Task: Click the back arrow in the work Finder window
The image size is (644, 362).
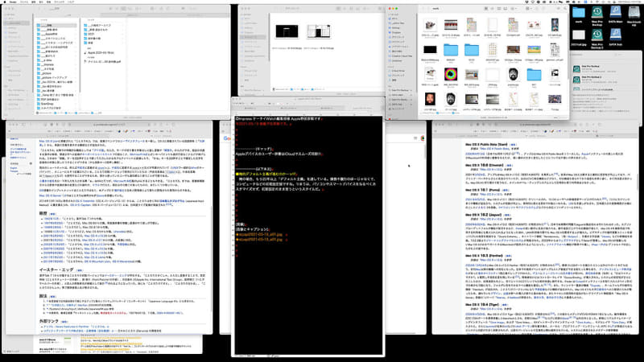Action: (x=423, y=9)
